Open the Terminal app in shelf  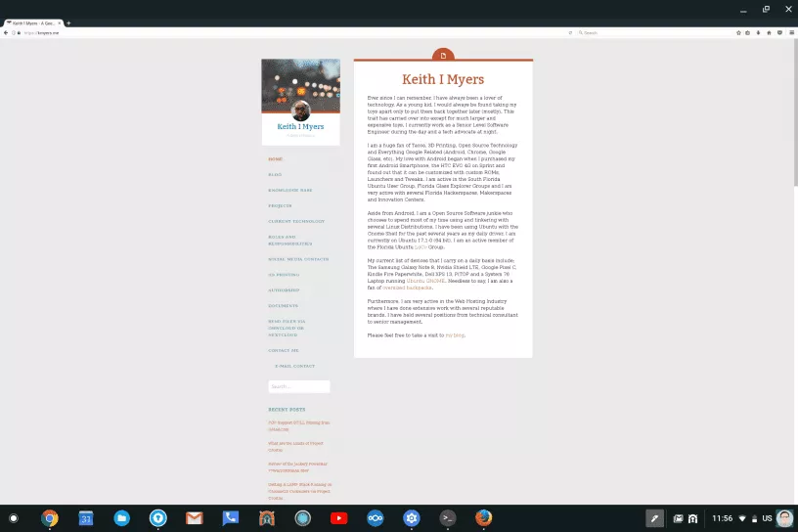[448, 517]
